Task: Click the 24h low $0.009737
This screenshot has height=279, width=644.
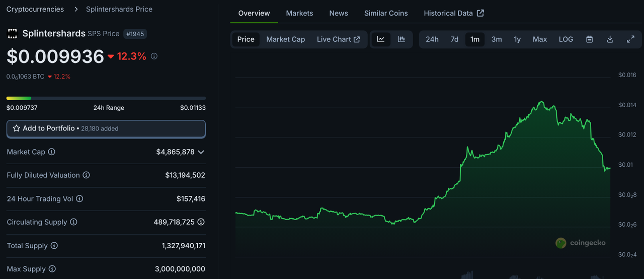Action: [x=22, y=108]
